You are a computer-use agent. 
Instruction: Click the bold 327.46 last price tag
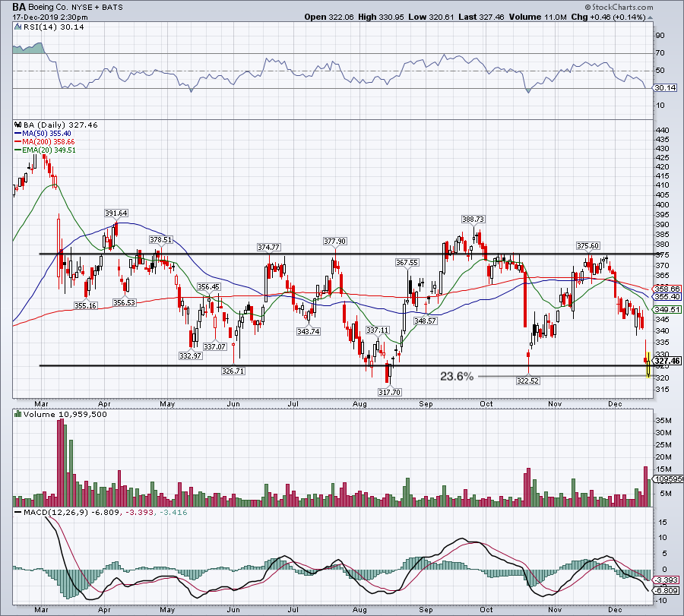667,361
